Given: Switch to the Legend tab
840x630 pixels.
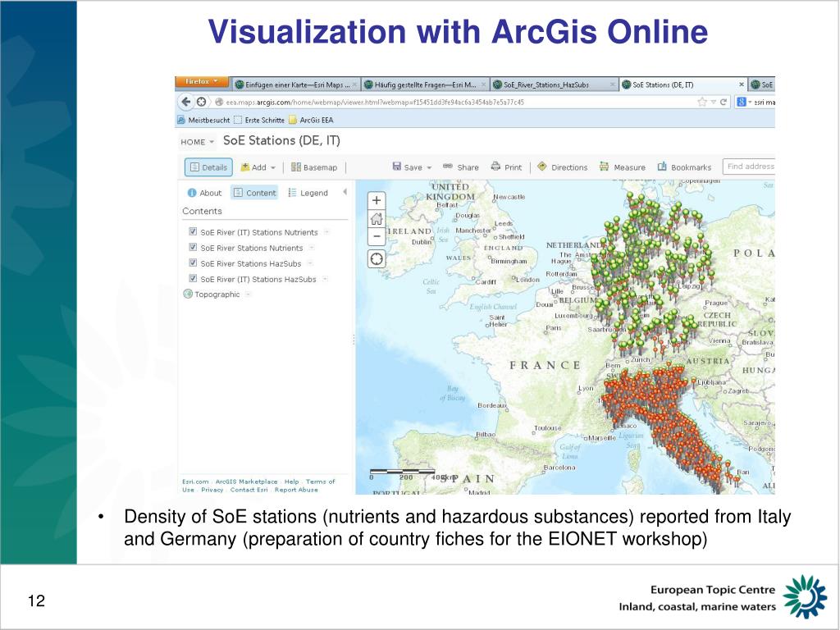Looking at the screenshot, I should point(308,193).
